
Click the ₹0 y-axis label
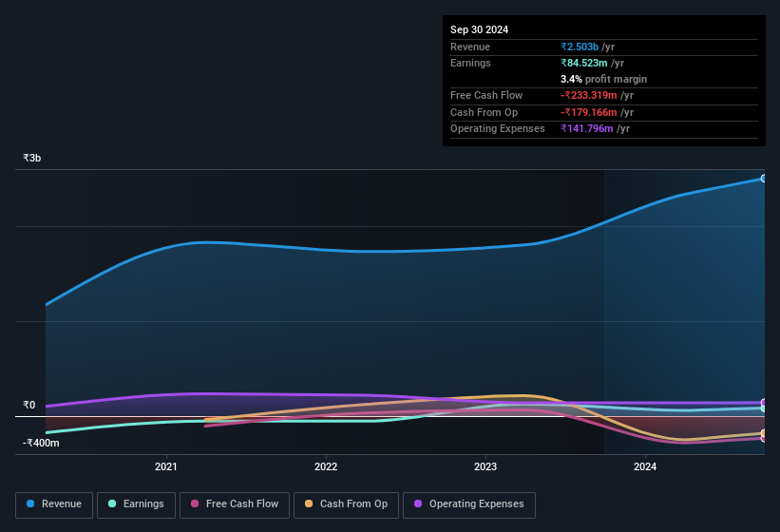[29, 405]
